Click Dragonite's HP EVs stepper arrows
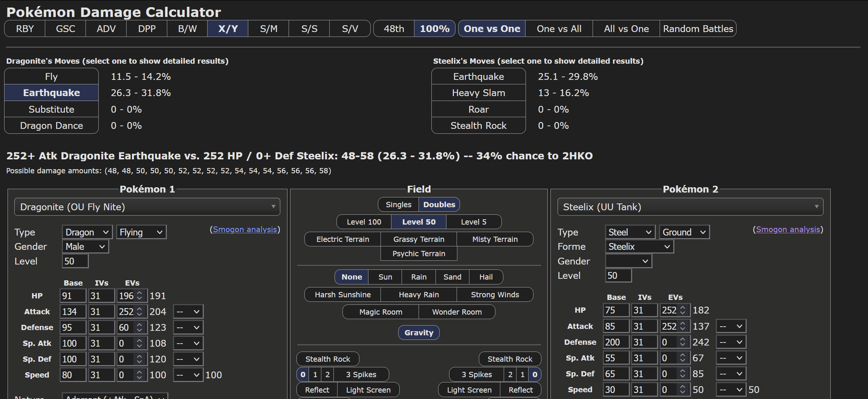This screenshot has height=399, width=868. (x=140, y=296)
